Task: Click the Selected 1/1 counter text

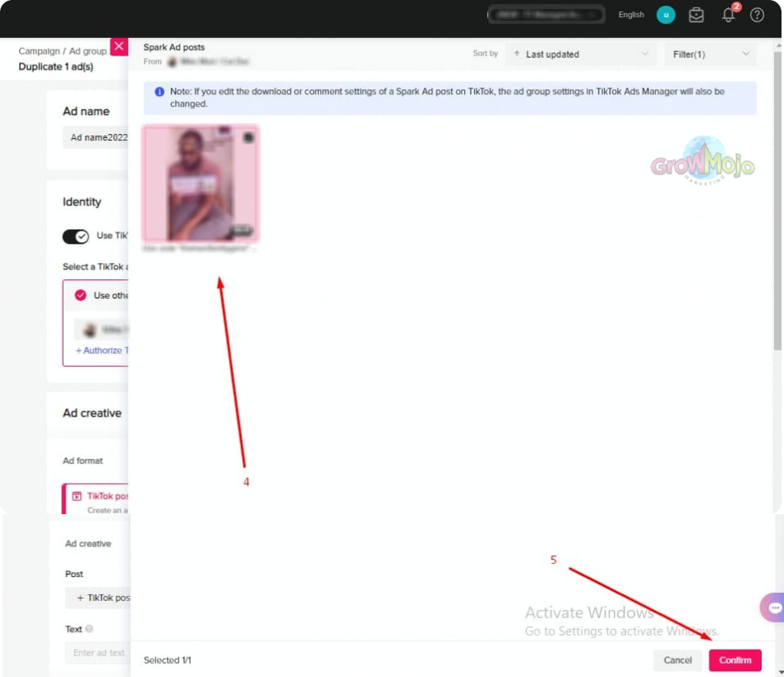Action: (167, 660)
